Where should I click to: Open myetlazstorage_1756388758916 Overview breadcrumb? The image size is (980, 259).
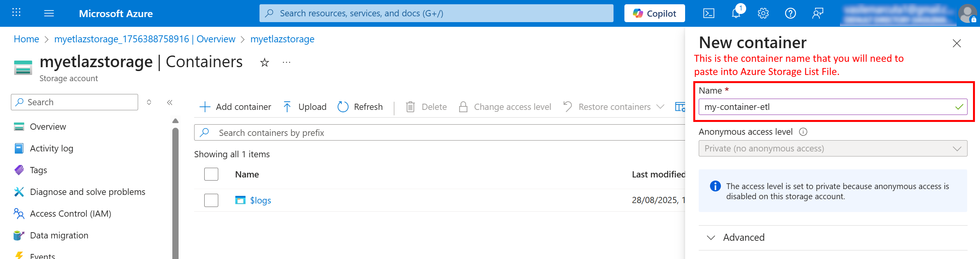point(145,39)
